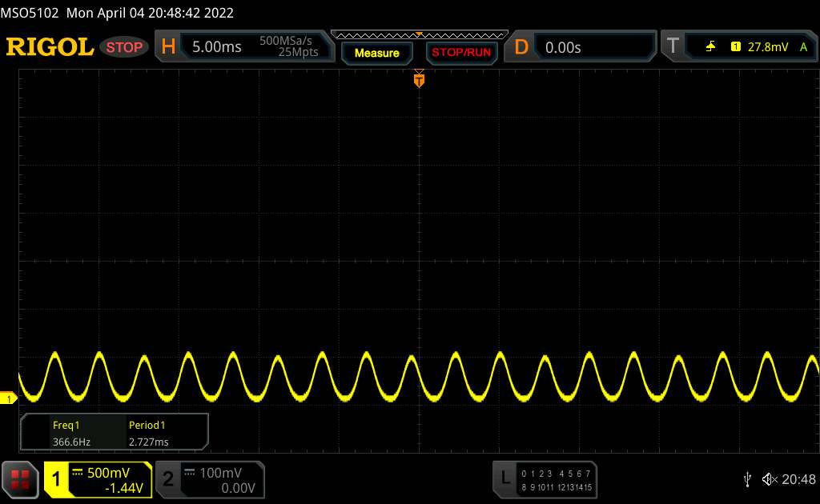Open the logic analyzer L icon
Screen dimensions: 820x504
click(x=504, y=478)
